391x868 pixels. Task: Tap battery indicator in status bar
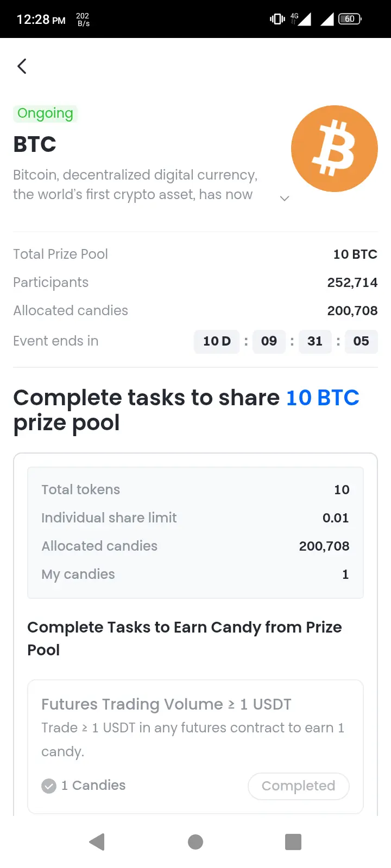coord(350,19)
